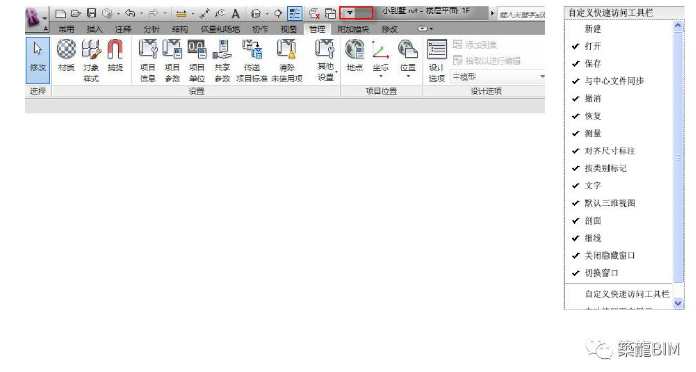Open the 材质 (Materials) tool
The width and height of the screenshot is (696, 372).
click(x=66, y=55)
